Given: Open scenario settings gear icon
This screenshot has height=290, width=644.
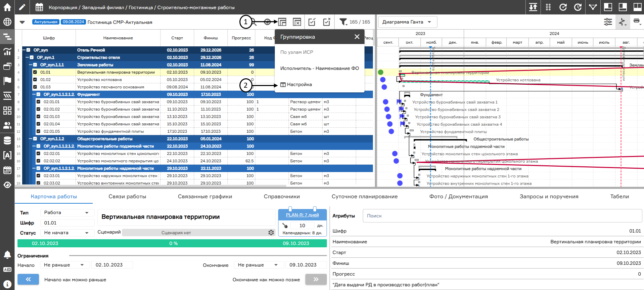Looking at the screenshot, I should click(x=271, y=233).
